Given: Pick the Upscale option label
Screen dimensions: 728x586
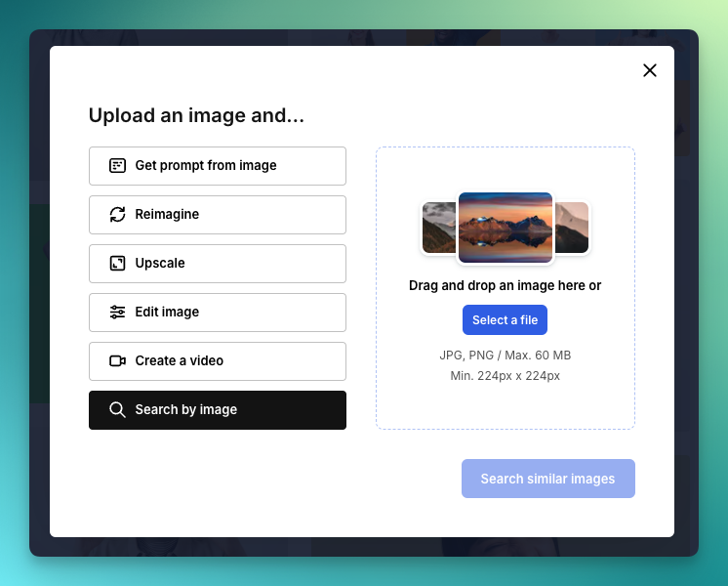Looking at the screenshot, I should (x=160, y=263).
